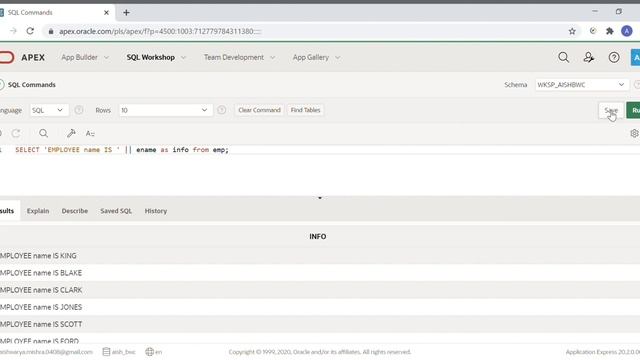Select the row EMPLOYEE name IS JONES
Image resolution: width=640 pixels, height=360 pixels.
coord(320,307)
